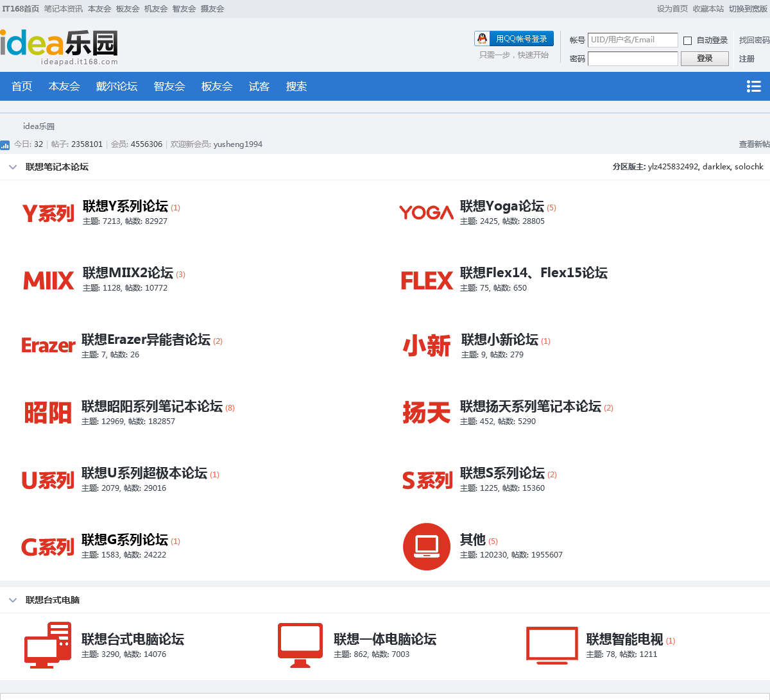770x700 pixels.
Task: Click the all-in-one PC forum icon
Action: click(300, 645)
